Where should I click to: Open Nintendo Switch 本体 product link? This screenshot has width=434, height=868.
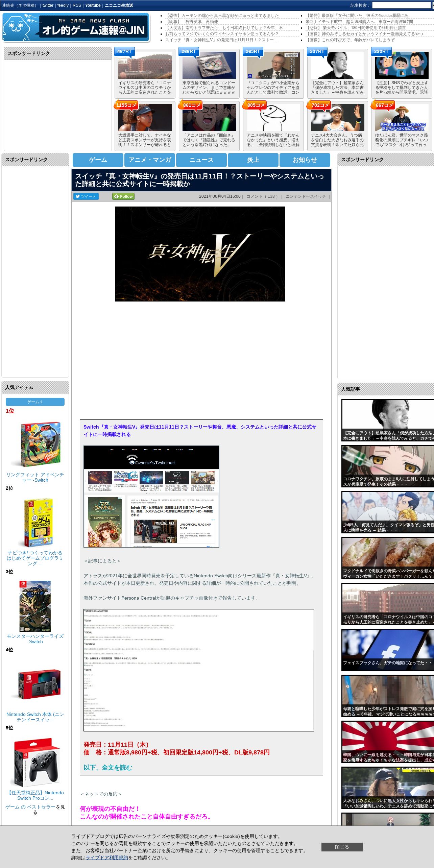(x=35, y=717)
